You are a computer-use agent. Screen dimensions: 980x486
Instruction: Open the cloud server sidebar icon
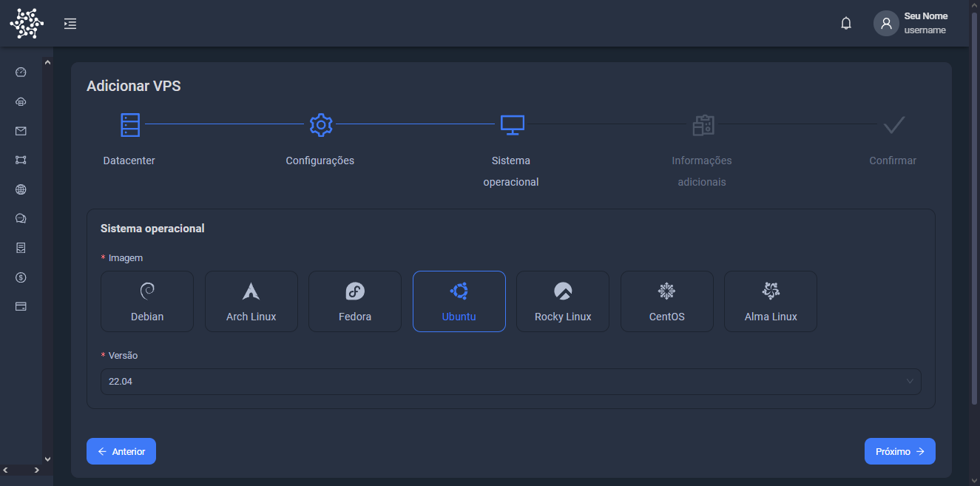(21, 102)
